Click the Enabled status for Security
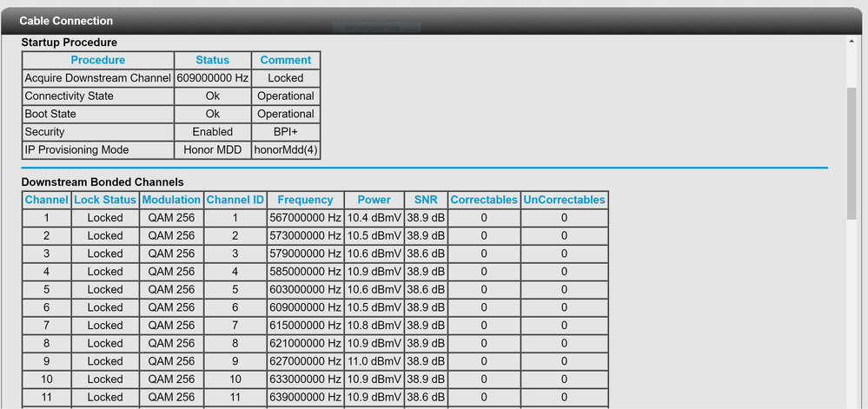Viewport: 868px width, 409px height. 213,132
